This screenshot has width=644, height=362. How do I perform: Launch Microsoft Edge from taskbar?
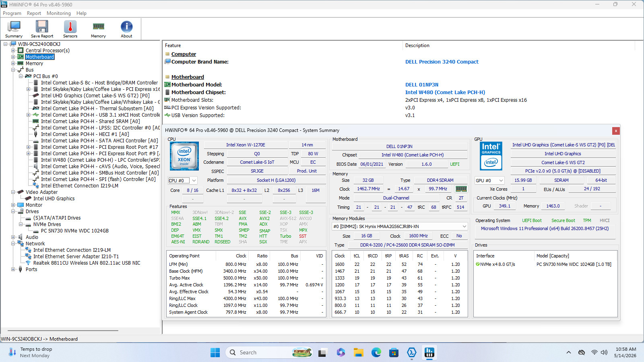tap(376, 352)
